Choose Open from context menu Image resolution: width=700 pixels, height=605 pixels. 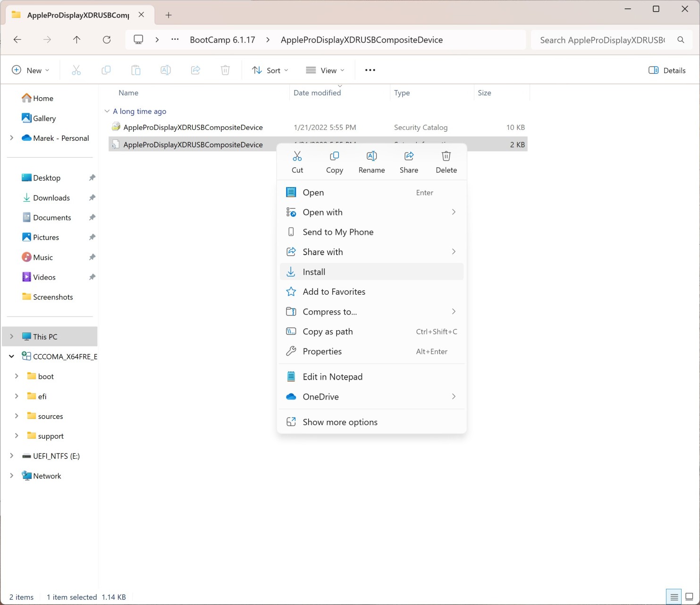(371, 192)
